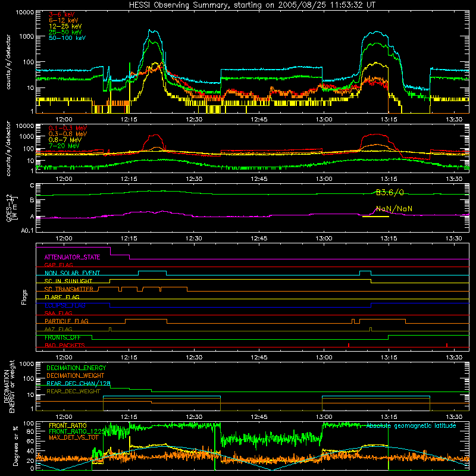Image resolution: width=476 pixels, height=476 pixels.
Task: Select the SC_TRANSMITTER flag label
Action: point(68,289)
